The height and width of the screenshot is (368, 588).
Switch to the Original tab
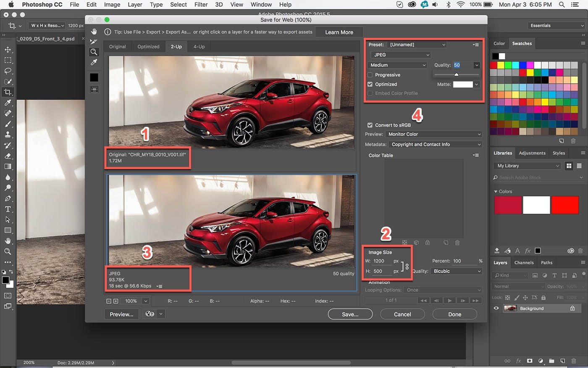click(118, 47)
